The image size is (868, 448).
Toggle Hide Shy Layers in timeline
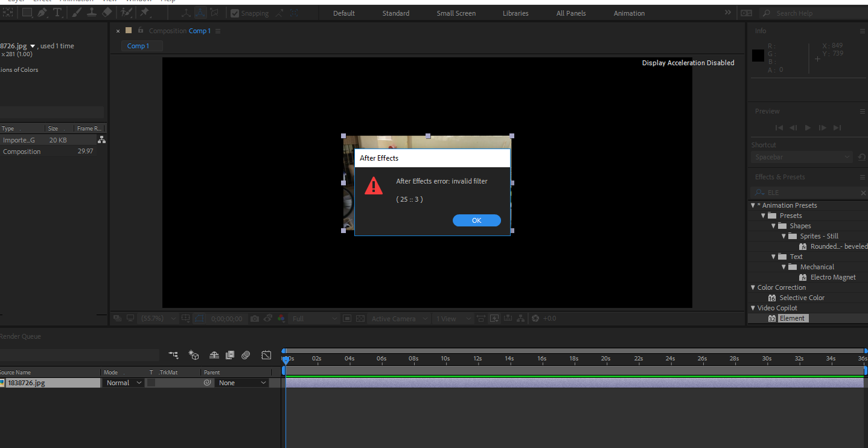point(214,355)
